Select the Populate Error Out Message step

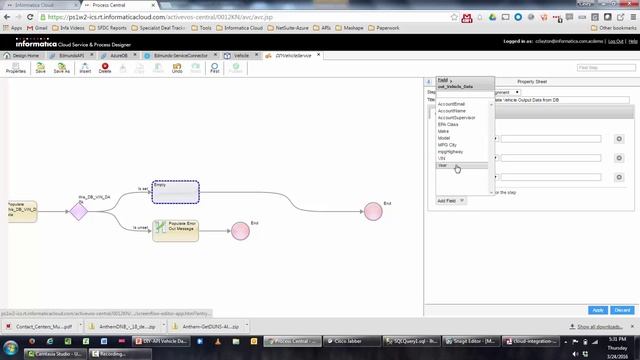pos(176,231)
